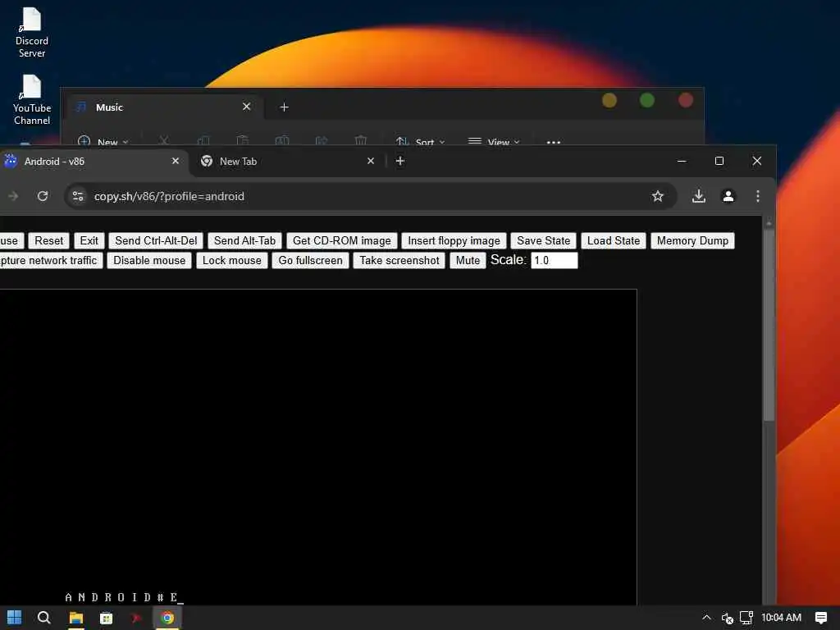Click the yellow circle button in File Explorer

coord(609,100)
